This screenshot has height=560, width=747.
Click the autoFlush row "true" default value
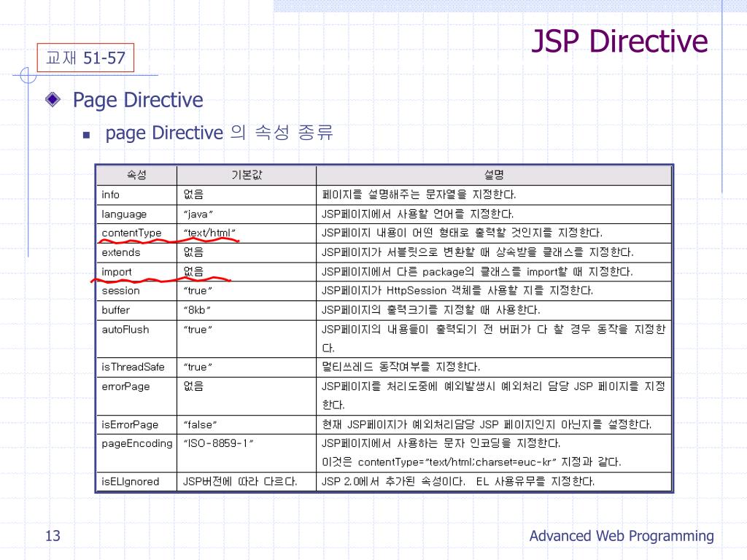tap(198, 330)
